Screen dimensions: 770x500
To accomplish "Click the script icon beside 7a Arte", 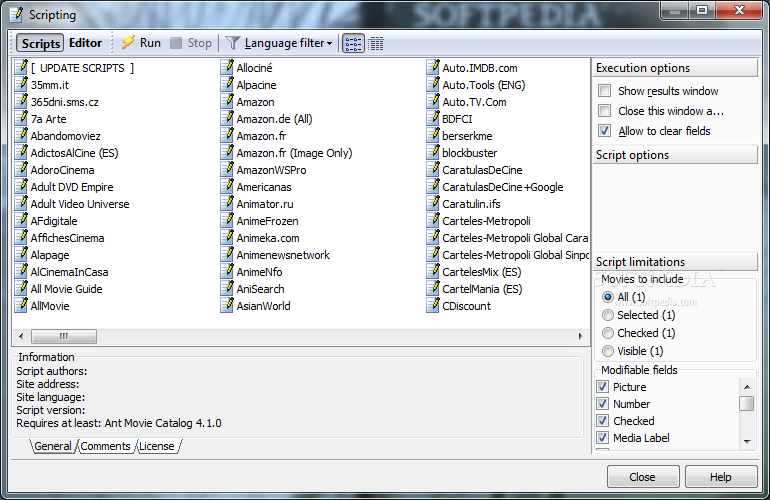I will (21, 118).
